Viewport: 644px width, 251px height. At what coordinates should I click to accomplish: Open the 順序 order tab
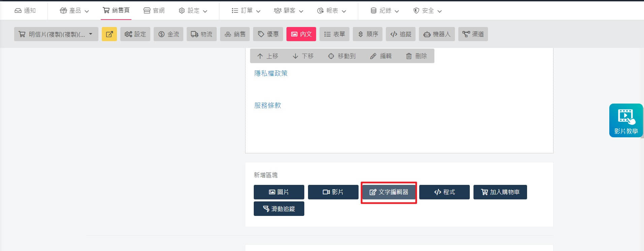(368, 34)
